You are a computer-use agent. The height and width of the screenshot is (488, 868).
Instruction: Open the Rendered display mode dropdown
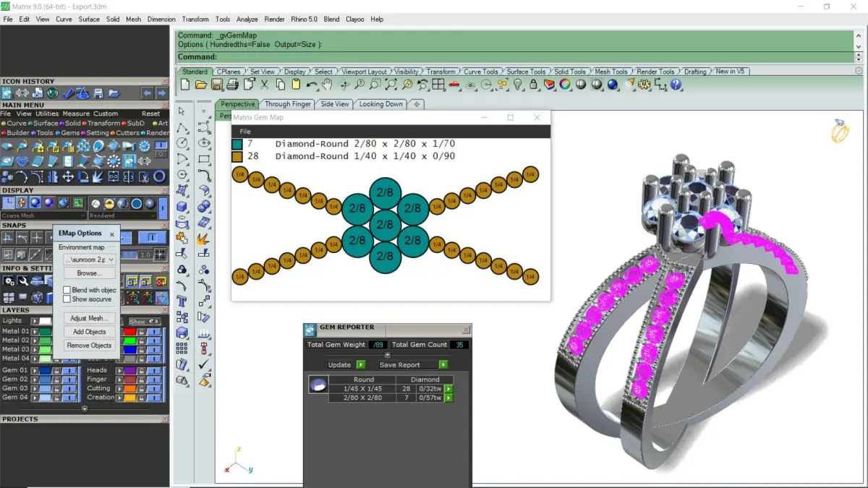122,215
